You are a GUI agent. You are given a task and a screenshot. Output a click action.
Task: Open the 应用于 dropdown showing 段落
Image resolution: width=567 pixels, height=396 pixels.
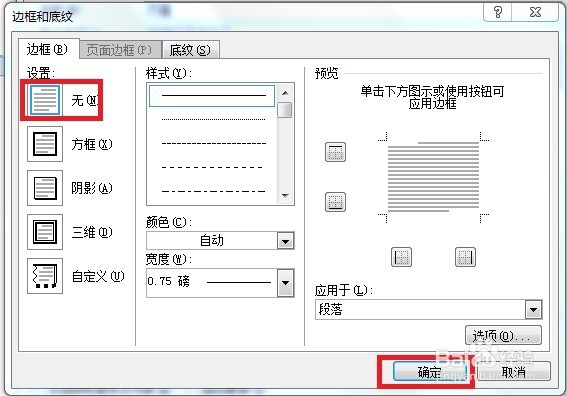(x=429, y=310)
